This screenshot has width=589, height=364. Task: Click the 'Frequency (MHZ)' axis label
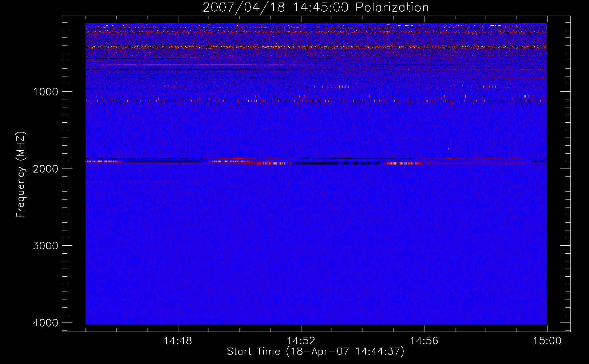click(x=21, y=175)
